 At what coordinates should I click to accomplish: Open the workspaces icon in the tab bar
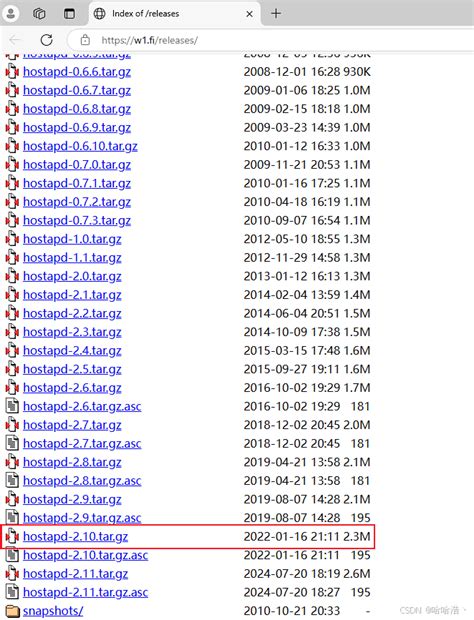click(39, 14)
